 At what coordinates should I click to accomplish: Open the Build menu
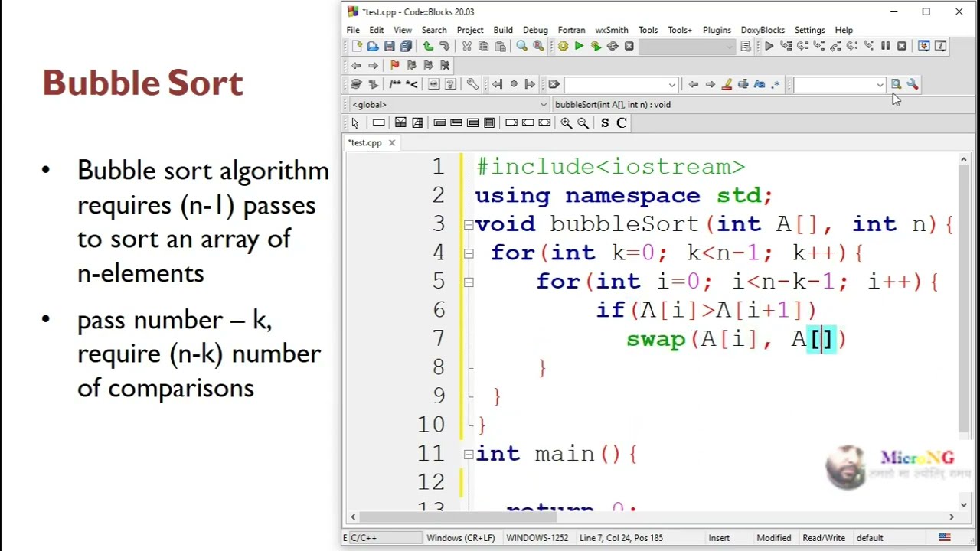click(503, 30)
